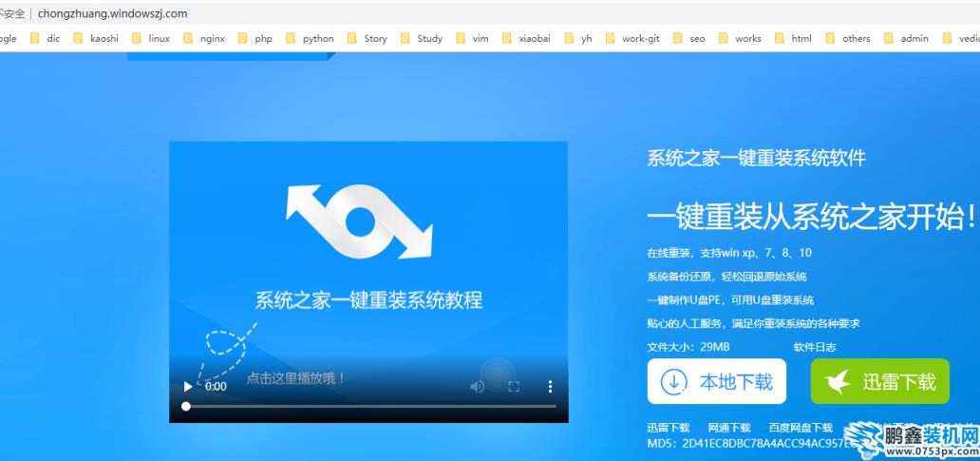This screenshot has height=461, width=980.
Task: Open the Study bookmark folder
Action: pos(422,38)
